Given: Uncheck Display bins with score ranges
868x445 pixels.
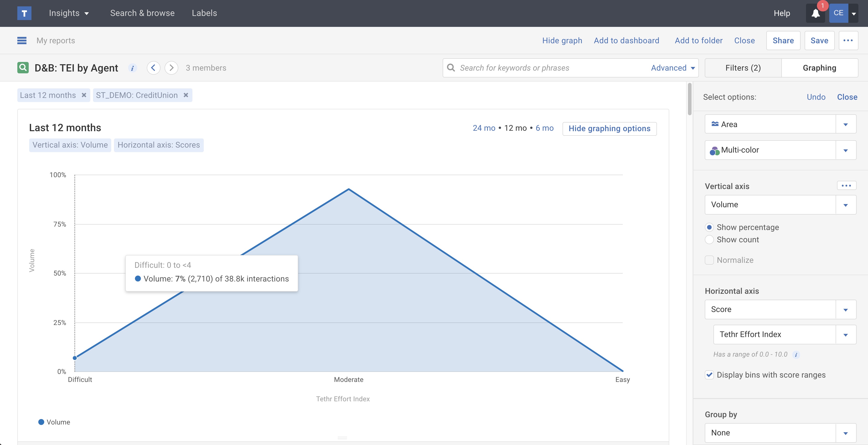Looking at the screenshot, I should pos(709,375).
